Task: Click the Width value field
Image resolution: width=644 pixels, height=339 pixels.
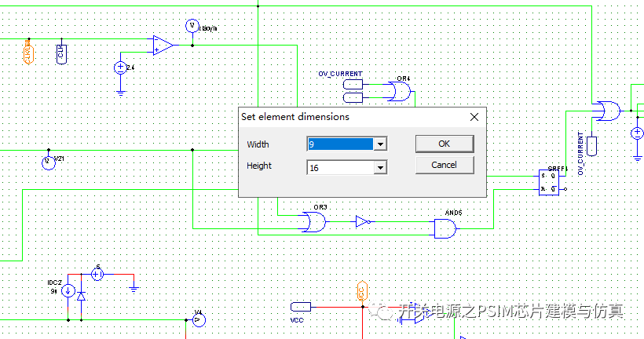Action: click(341, 144)
